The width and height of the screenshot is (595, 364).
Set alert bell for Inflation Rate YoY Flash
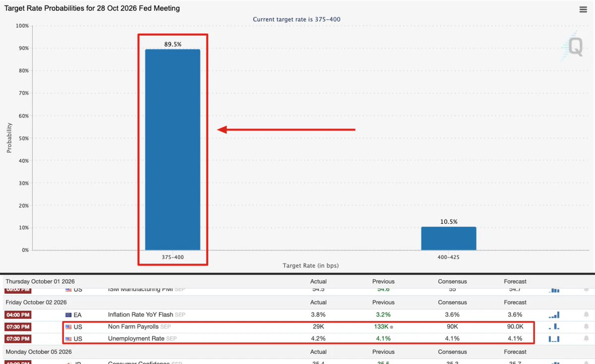[x=586, y=314]
